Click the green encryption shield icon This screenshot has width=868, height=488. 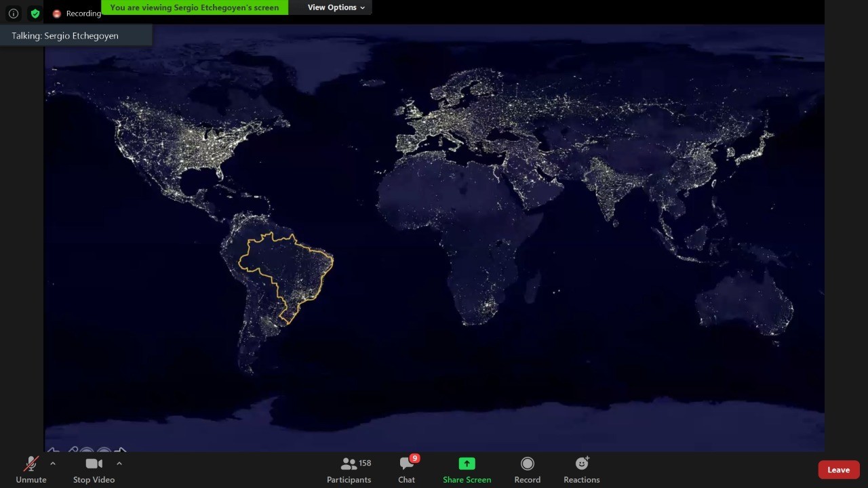[x=35, y=14]
